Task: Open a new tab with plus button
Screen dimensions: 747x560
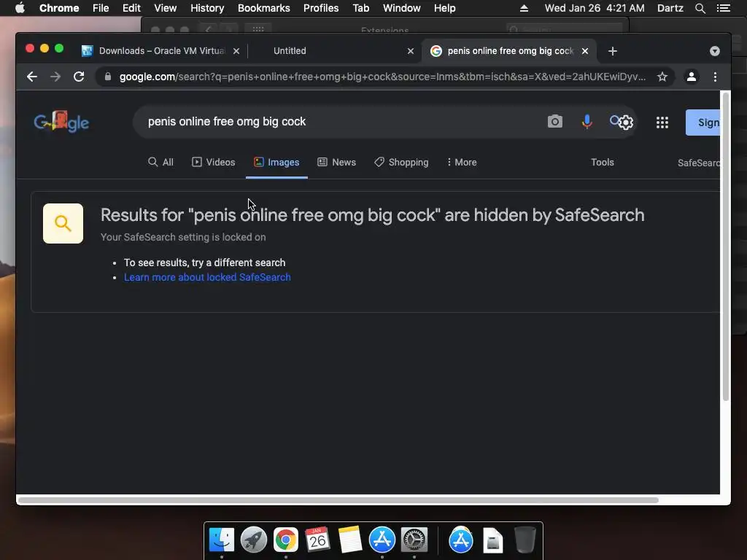Action: 613,51
